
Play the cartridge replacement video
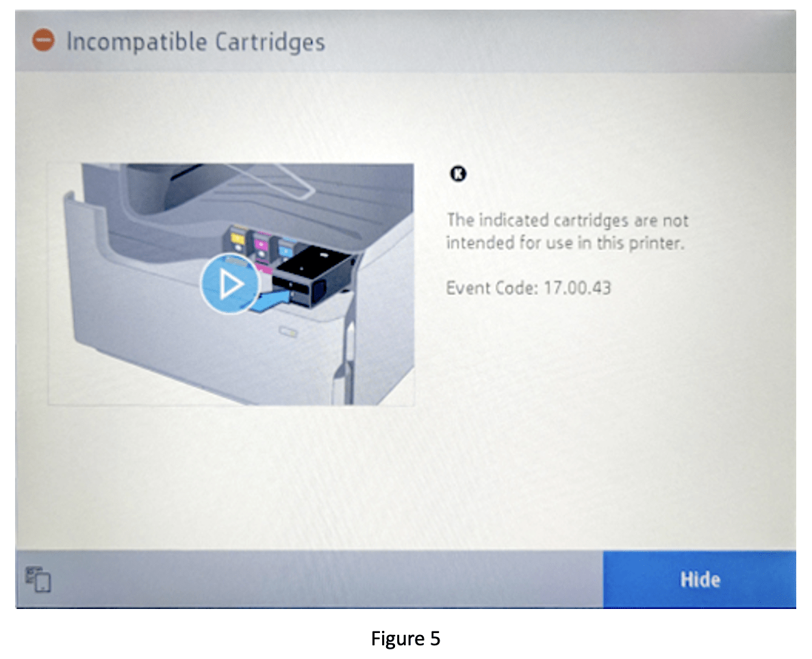point(230,284)
